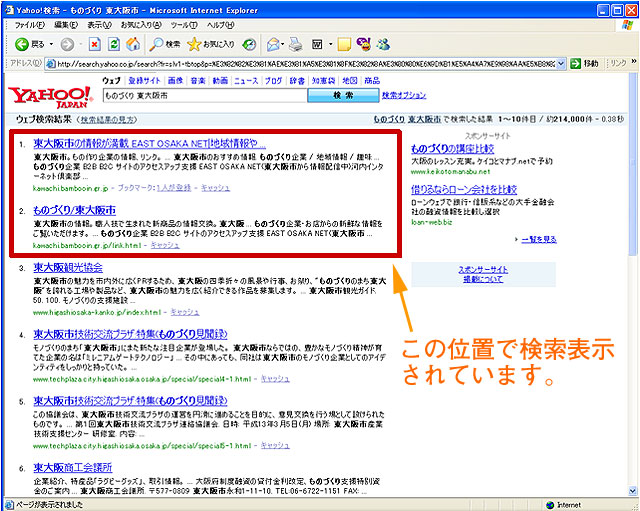Switch to the 商品 search tab
The image size is (640, 511).
[372, 80]
